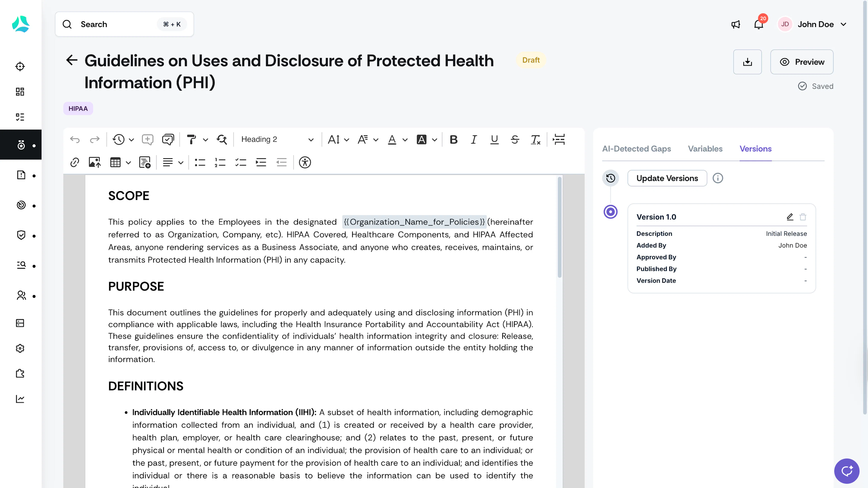This screenshot has height=488, width=868.
Task: Switch to the AI-Detected Gaps tab
Action: [636, 148]
